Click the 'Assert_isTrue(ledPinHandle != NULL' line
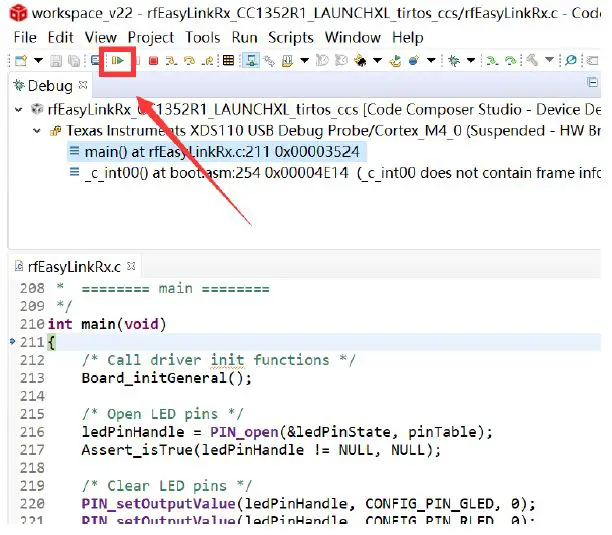 click(261, 450)
